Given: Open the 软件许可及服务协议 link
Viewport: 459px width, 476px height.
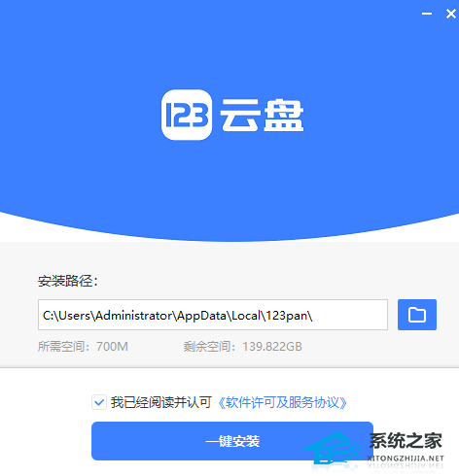Looking at the screenshot, I should pos(282,402).
